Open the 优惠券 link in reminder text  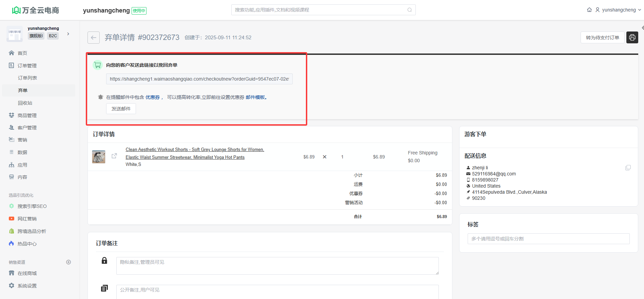click(x=153, y=97)
